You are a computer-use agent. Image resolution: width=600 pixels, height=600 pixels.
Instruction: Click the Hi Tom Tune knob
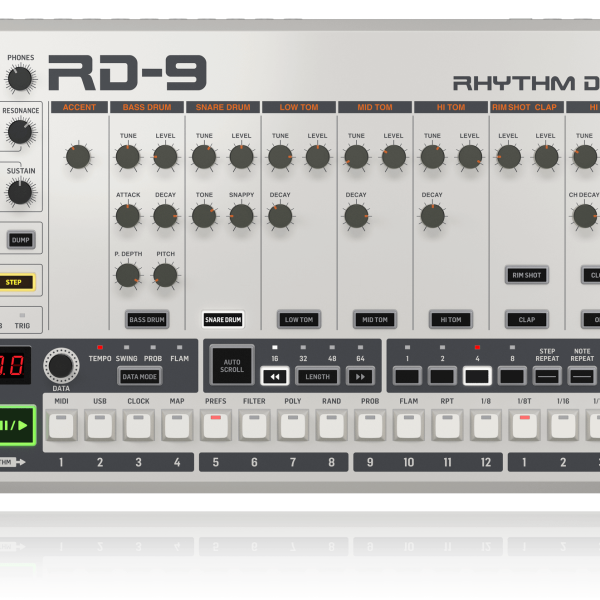[432, 157]
